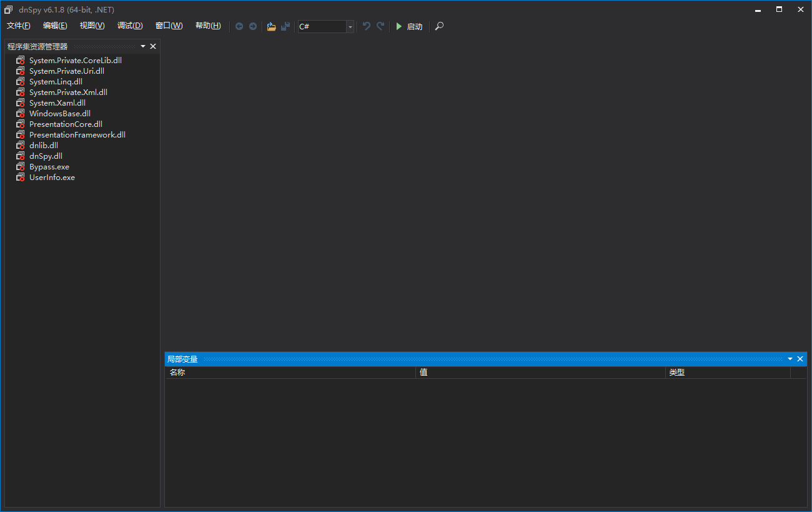The image size is (812, 512).
Task: Open the 编辑(E) menu
Action: point(55,26)
